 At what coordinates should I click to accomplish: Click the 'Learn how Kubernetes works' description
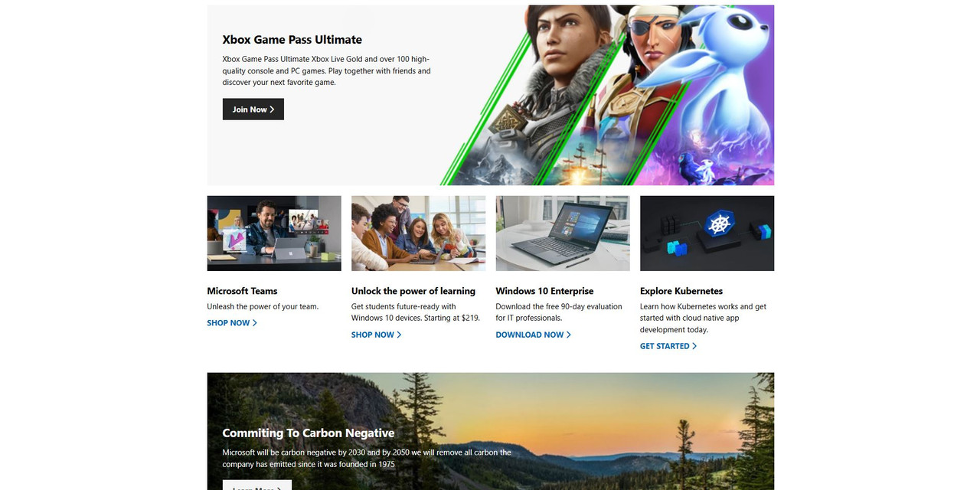(x=703, y=318)
